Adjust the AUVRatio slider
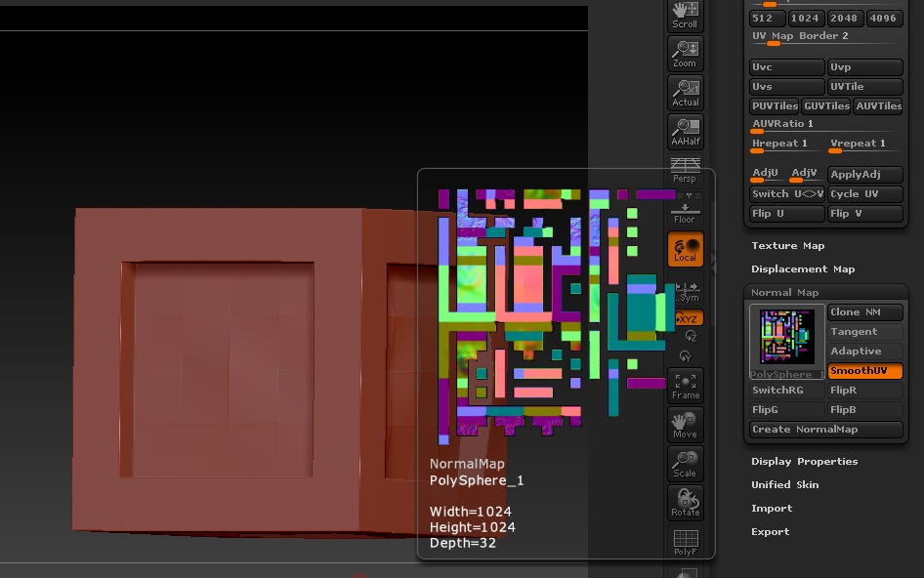924x578 pixels. click(825, 126)
